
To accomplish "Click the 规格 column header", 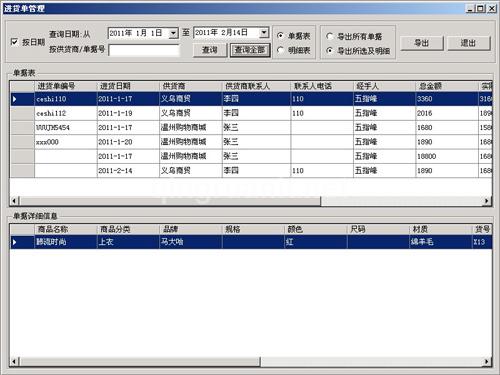I will click(253, 229).
